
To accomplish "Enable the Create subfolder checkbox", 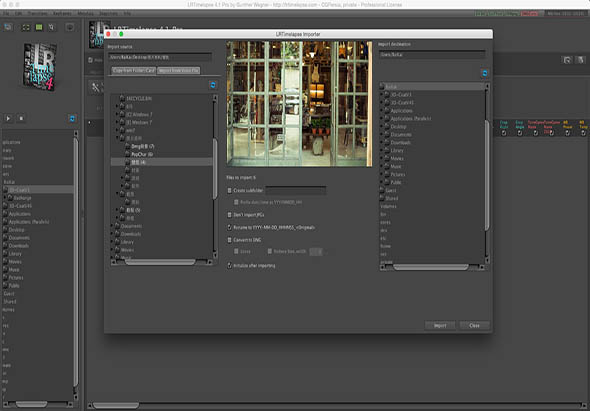I will 230,190.
